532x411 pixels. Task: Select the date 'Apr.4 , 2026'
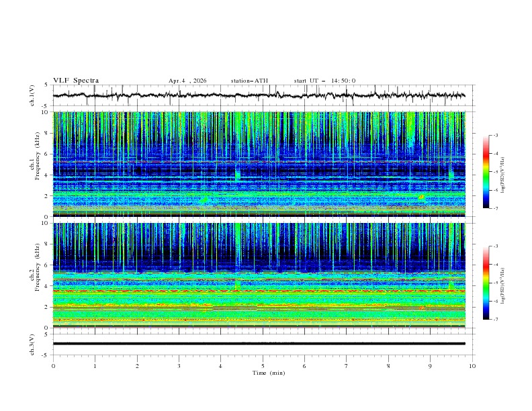[x=187, y=81]
